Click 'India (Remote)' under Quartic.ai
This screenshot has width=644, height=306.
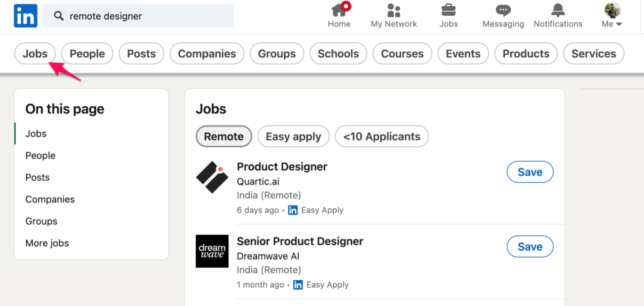coord(269,195)
